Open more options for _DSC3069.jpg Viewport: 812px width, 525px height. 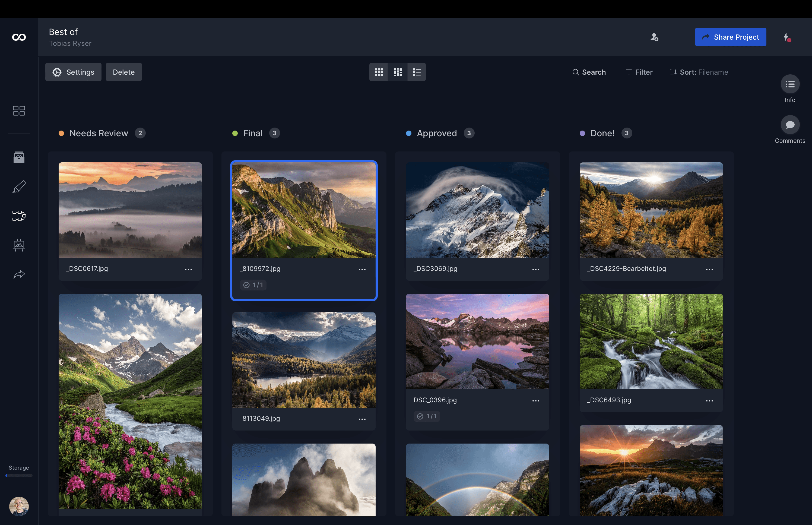(536, 269)
